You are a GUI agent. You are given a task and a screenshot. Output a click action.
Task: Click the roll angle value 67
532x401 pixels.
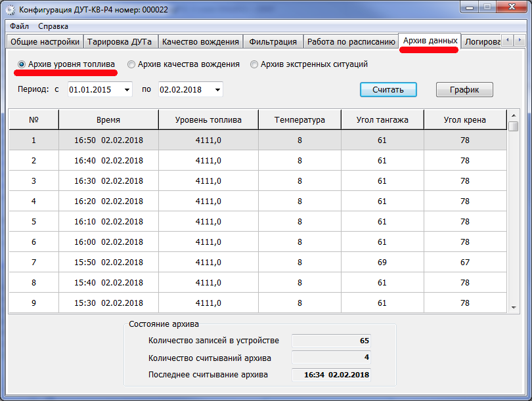coord(465,262)
